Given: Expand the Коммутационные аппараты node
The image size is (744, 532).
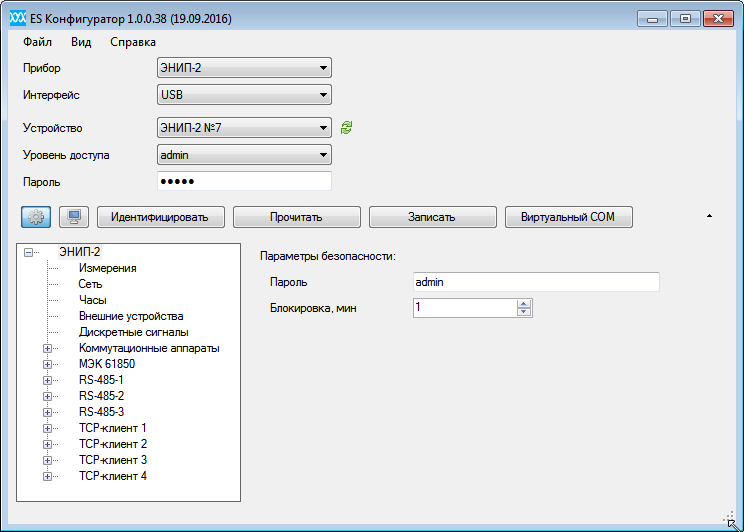Looking at the screenshot, I should click(47, 348).
